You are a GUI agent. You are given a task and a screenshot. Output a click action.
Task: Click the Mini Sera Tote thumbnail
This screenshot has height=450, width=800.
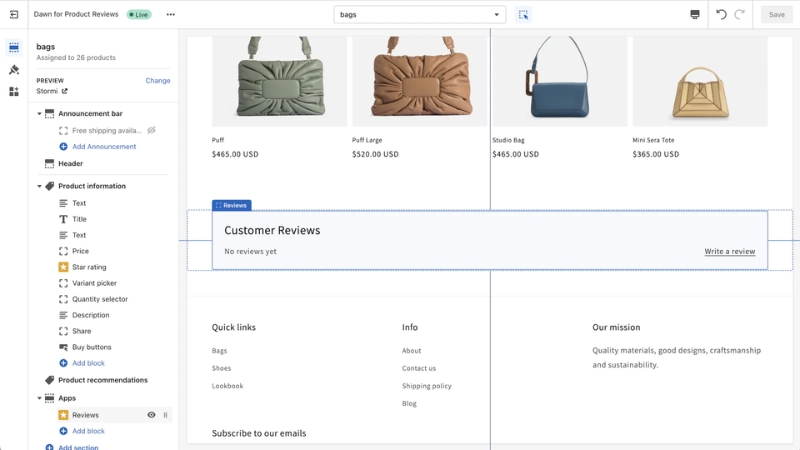700,81
